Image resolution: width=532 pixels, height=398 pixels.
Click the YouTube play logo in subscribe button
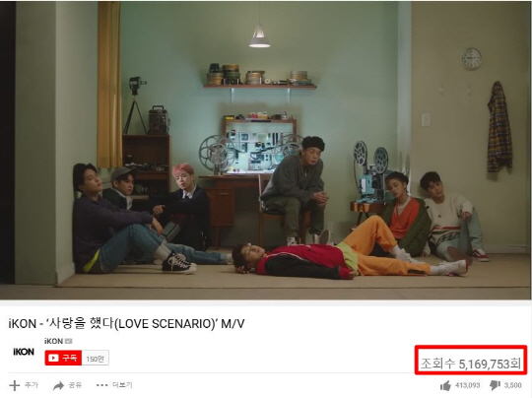(53, 358)
